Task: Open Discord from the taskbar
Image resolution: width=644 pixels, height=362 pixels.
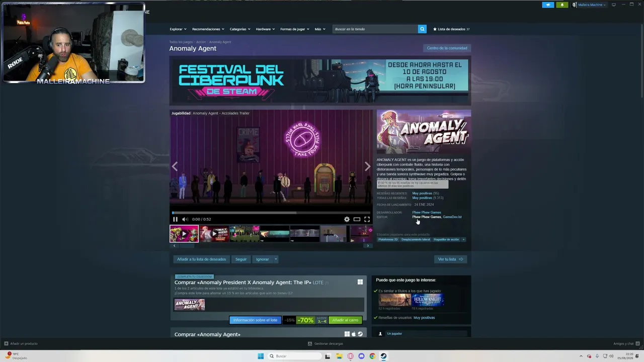Action: coord(361,356)
